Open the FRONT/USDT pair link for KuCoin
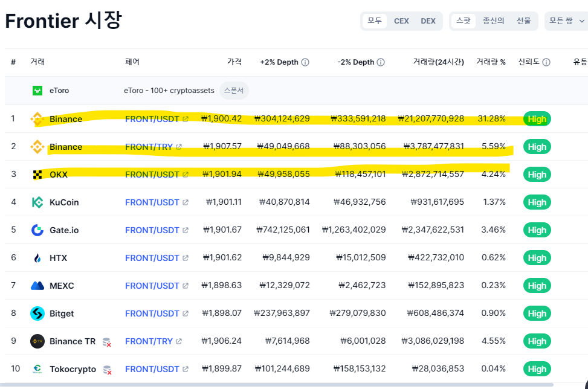Screen dimensions: 588x389 pyautogui.click(x=152, y=202)
